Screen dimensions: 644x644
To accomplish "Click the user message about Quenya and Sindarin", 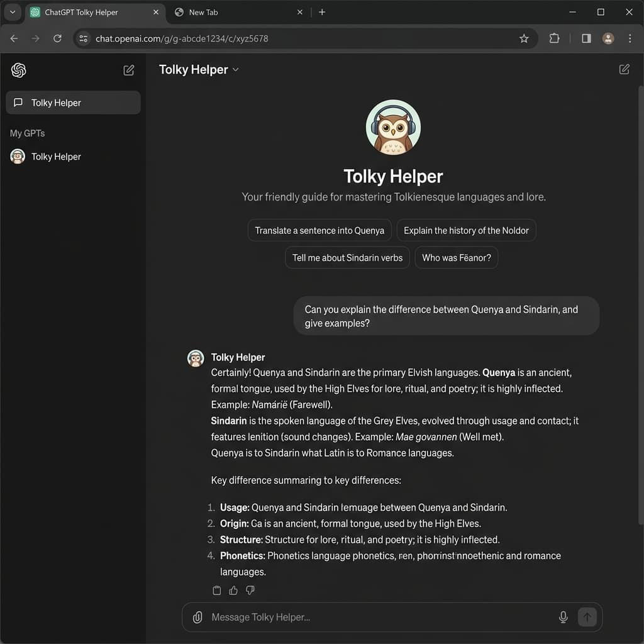I will [x=446, y=316].
